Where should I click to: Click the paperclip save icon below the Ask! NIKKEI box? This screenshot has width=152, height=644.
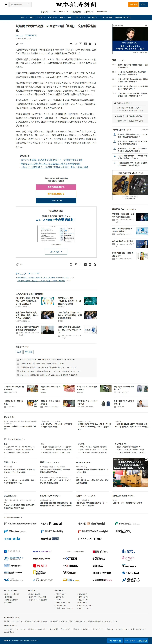[18, 264]
